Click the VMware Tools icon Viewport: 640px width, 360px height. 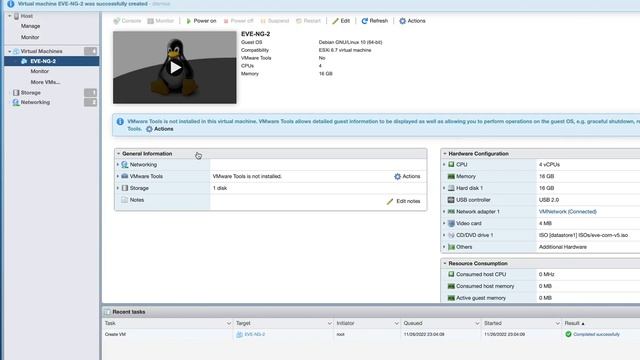[x=124, y=176]
